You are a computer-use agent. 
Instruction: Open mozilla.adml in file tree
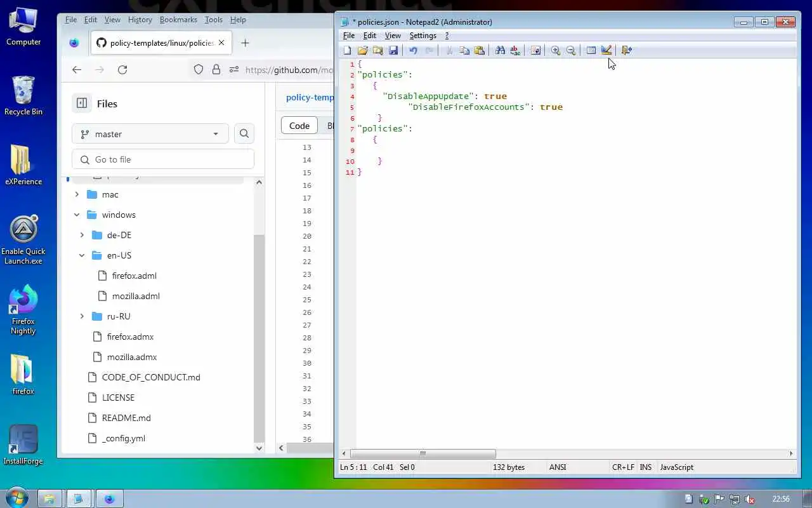click(136, 296)
